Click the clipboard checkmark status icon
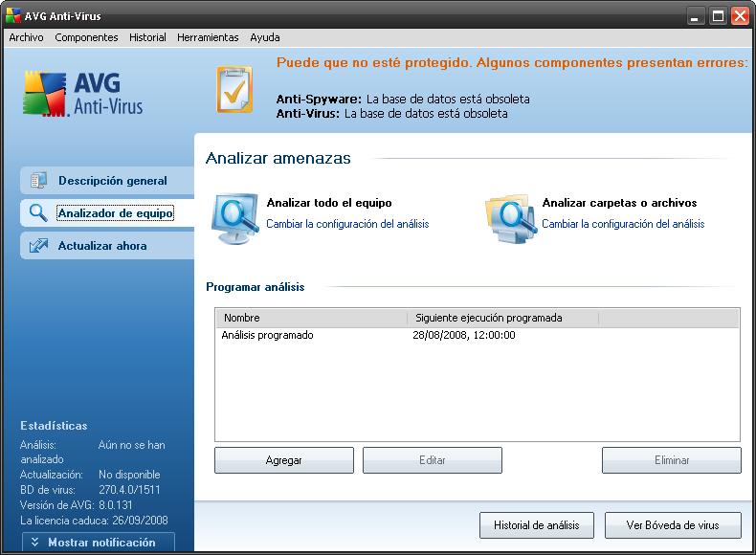 [x=234, y=90]
